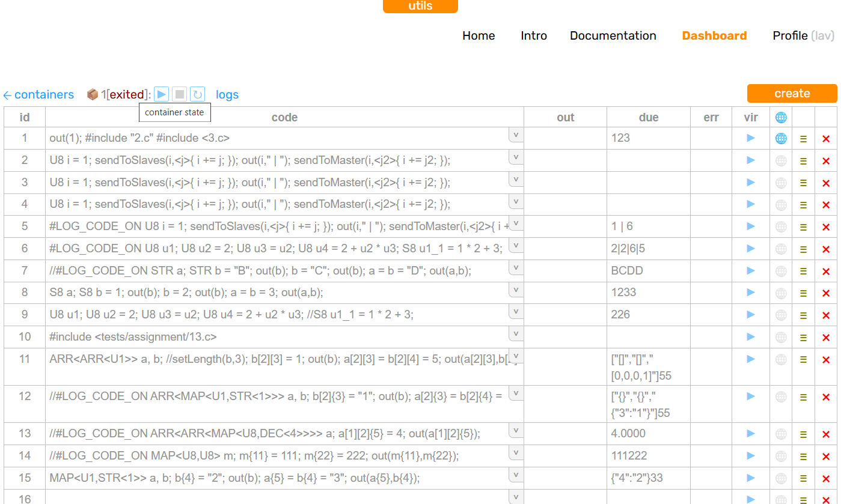Click the orange create button
Image resolution: width=841 pixels, height=504 pixels.
click(x=792, y=94)
